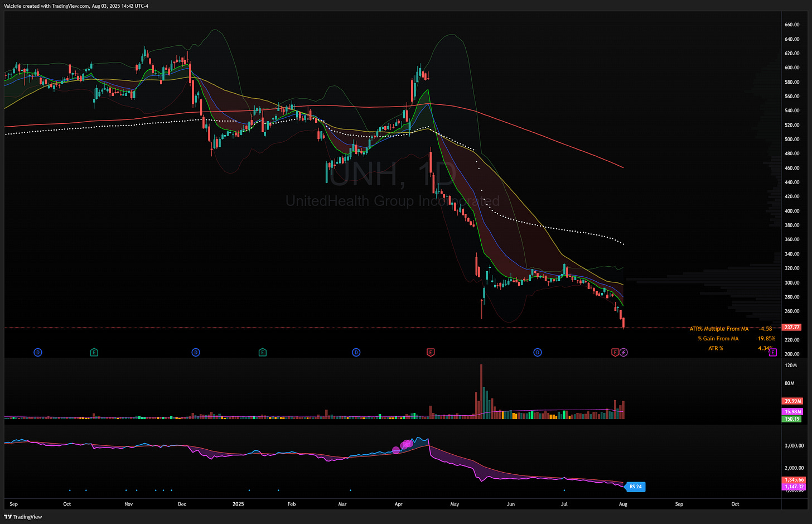Click the Feb label on time axis
This screenshot has height=524, width=812.
pyautogui.click(x=291, y=504)
